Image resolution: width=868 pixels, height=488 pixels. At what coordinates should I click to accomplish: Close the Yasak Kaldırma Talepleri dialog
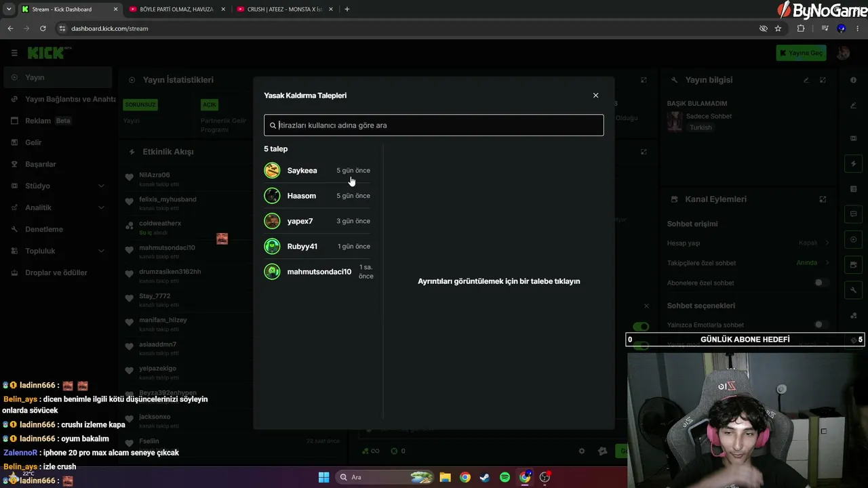tap(595, 96)
